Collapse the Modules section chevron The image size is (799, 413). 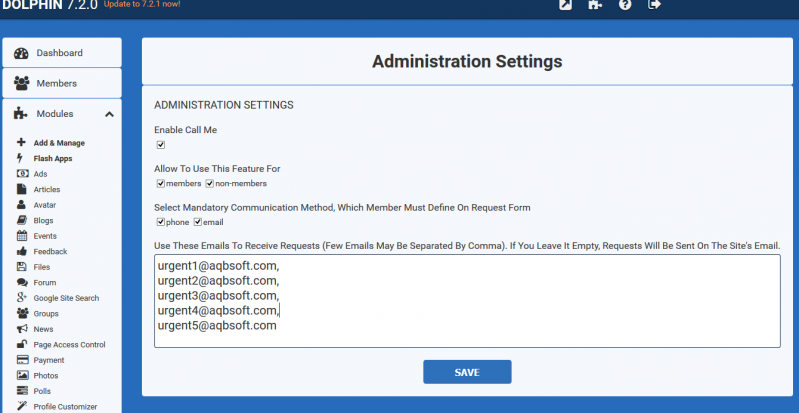pyautogui.click(x=109, y=114)
